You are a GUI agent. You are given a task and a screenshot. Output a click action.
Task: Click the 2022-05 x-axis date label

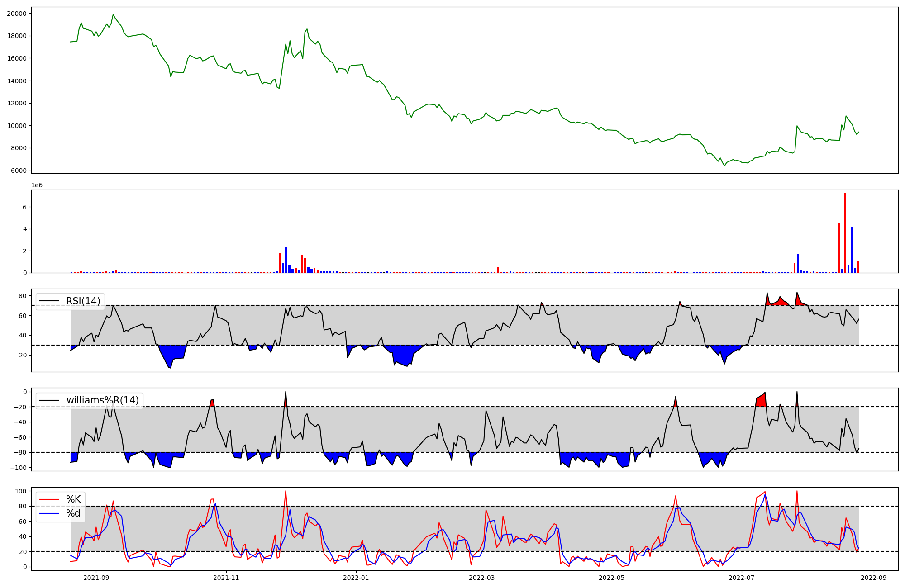pos(612,578)
